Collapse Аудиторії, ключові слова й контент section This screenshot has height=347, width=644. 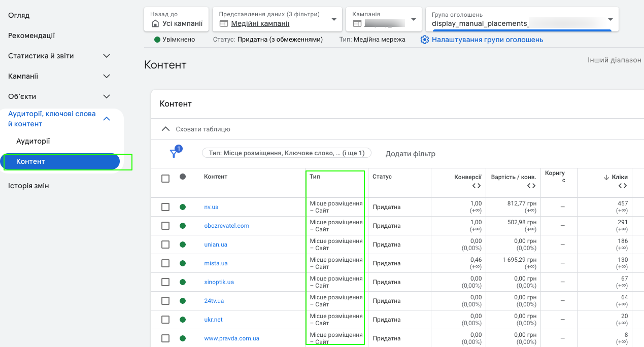coord(107,119)
